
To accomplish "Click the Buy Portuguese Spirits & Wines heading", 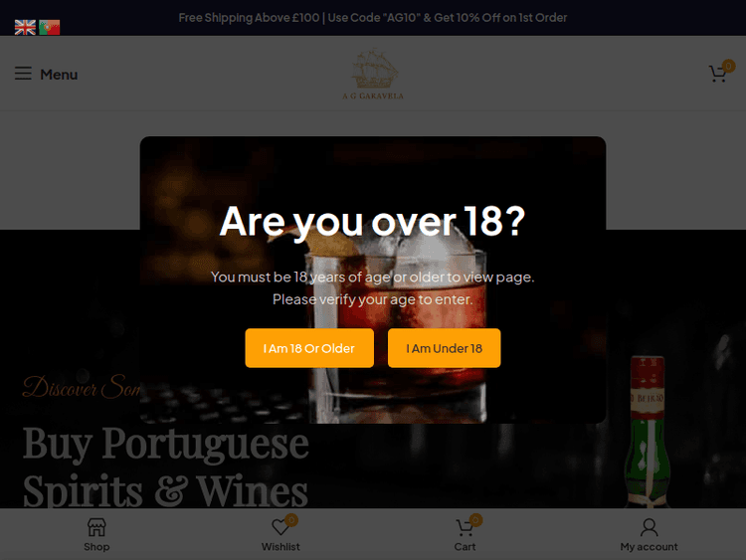I will click(165, 467).
